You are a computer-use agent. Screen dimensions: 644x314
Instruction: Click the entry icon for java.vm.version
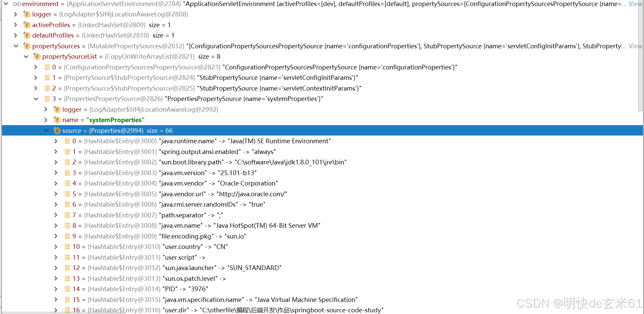67,173
